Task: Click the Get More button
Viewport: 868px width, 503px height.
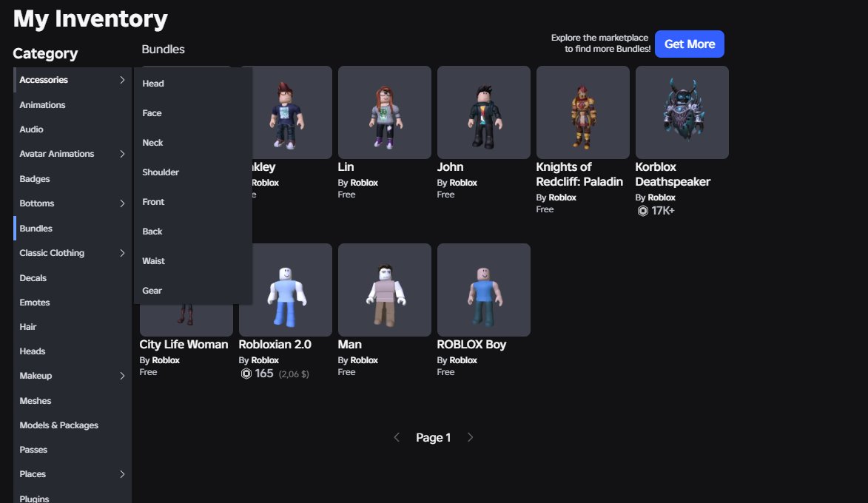Action: (689, 44)
